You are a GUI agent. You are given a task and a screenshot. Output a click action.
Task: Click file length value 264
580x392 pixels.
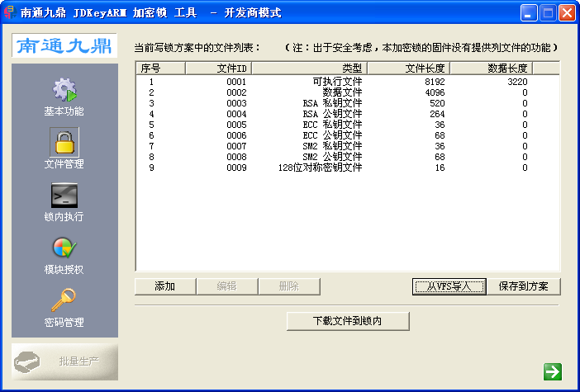[437, 114]
